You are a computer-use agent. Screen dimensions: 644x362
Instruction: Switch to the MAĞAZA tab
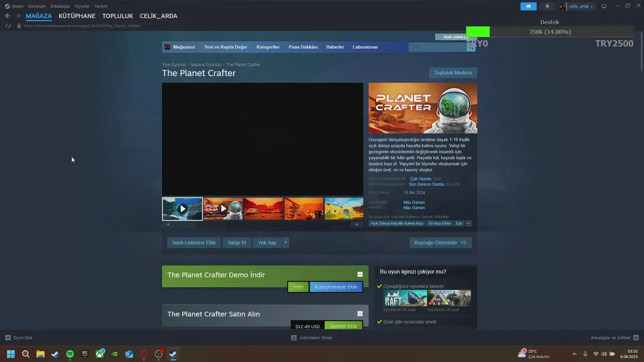(x=39, y=16)
